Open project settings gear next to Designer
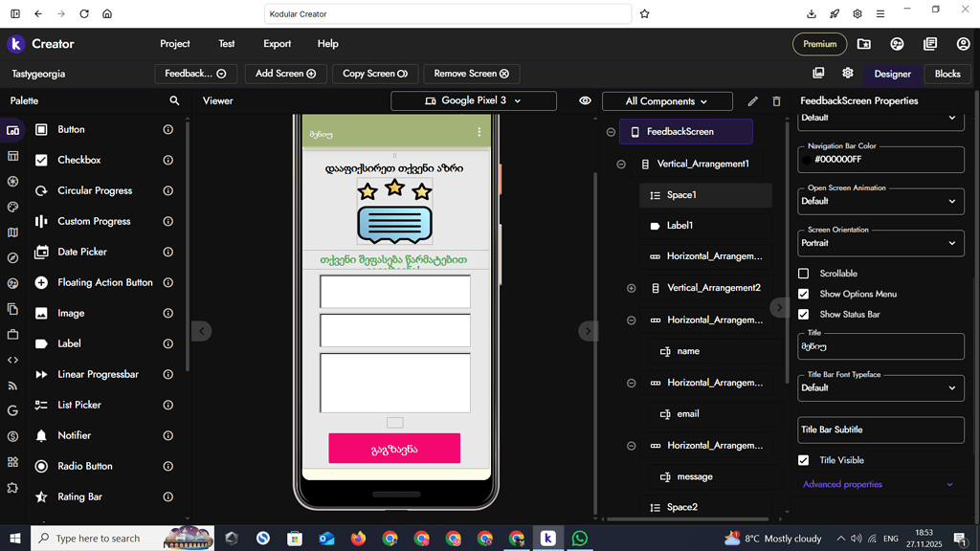This screenshot has width=980, height=551. 848,73
